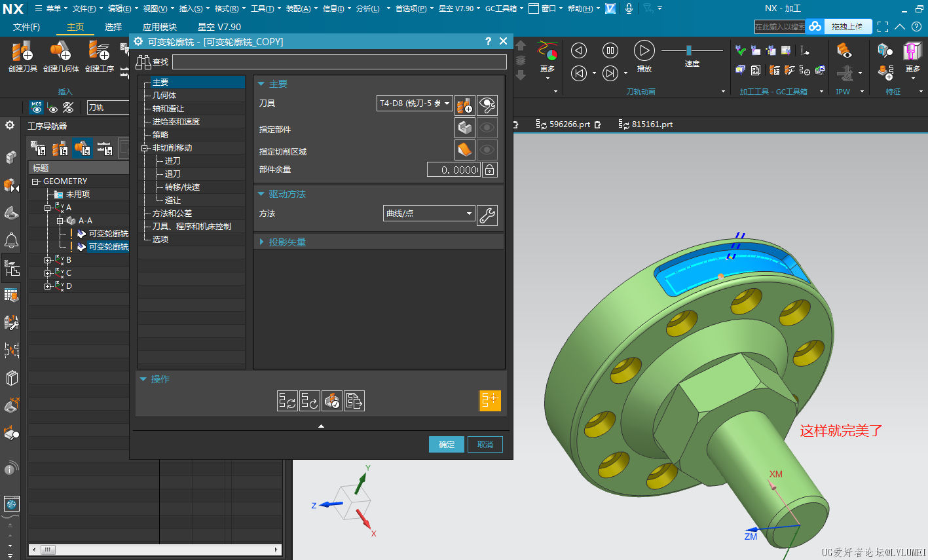
Task: Open the 文件(F) ribbon tab
Action: tap(26, 27)
